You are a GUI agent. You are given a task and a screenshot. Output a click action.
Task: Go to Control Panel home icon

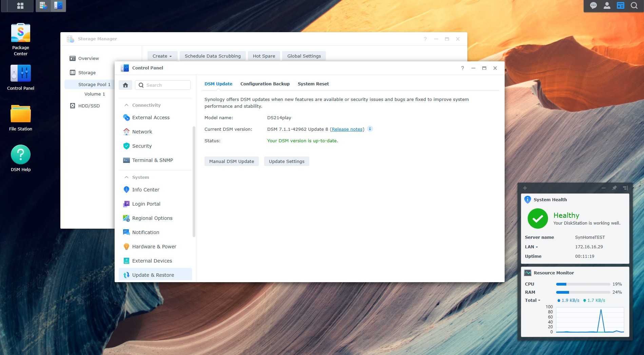click(x=125, y=85)
